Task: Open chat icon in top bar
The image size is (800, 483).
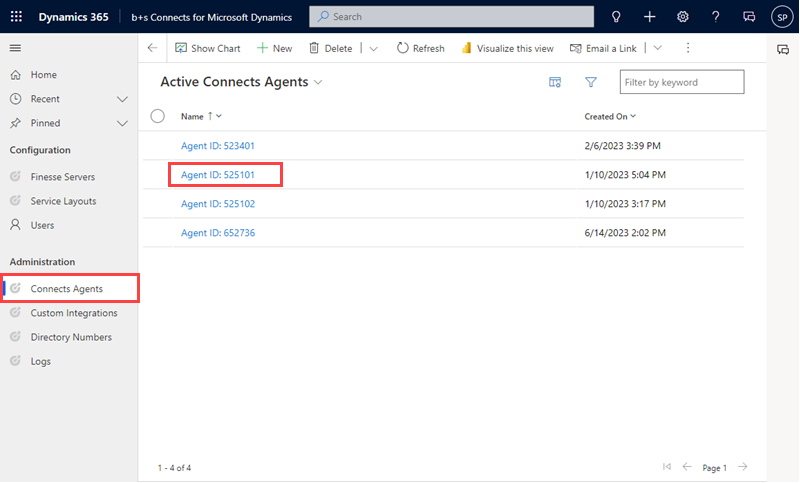Action: (x=749, y=17)
